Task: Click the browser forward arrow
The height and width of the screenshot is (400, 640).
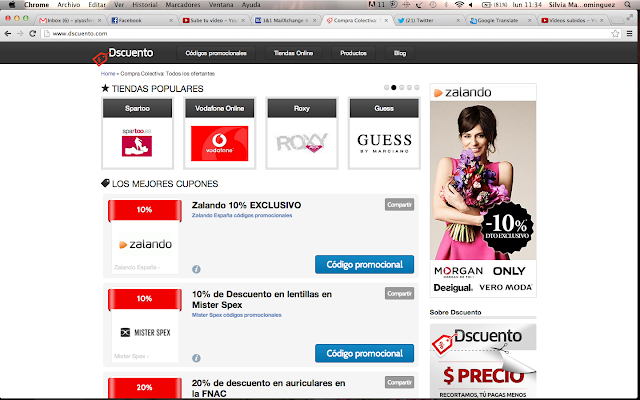Action: click(x=20, y=34)
